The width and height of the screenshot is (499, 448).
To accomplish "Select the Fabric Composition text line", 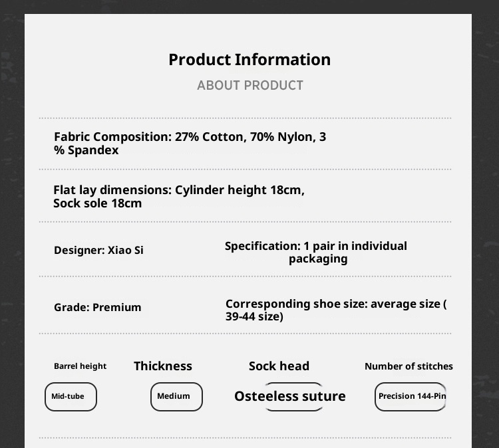I will click(190, 143).
